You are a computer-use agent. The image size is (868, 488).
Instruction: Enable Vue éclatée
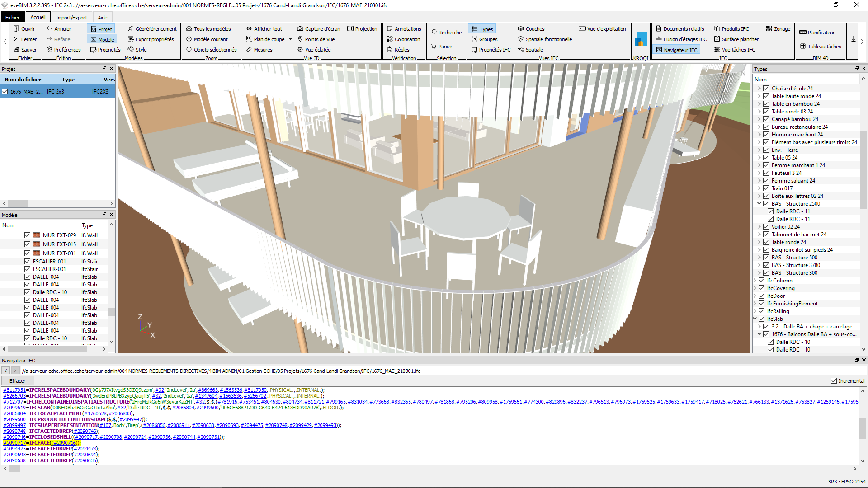[x=314, y=50]
